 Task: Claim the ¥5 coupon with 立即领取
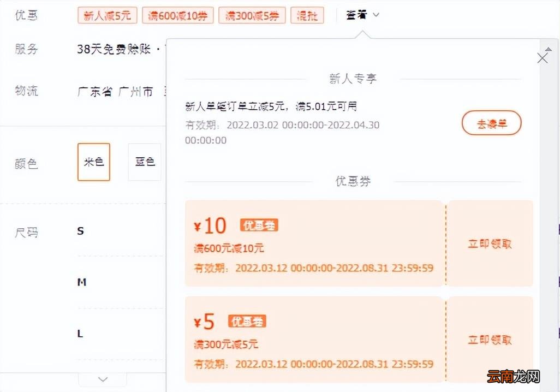(490, 340)
